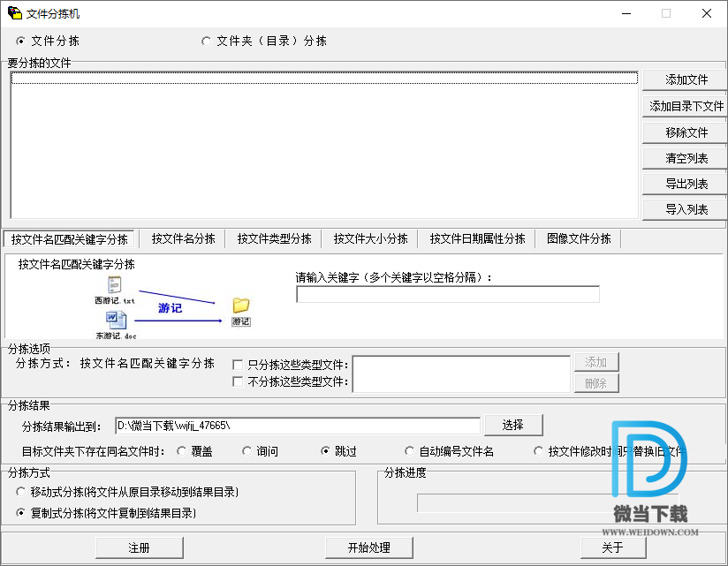Viewport: 728px width, 566px height.
Task: Click the 清空列表 button
Action: click(x=685, y=158)
